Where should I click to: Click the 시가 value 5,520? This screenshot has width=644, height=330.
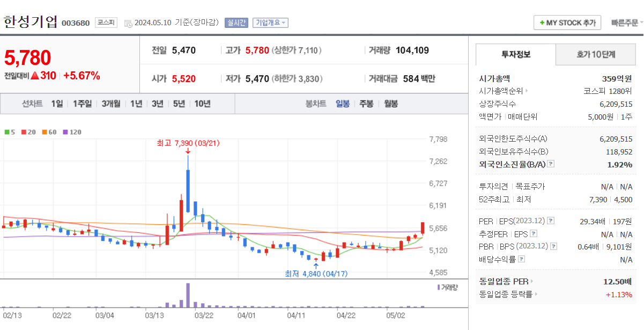[184, 79]
